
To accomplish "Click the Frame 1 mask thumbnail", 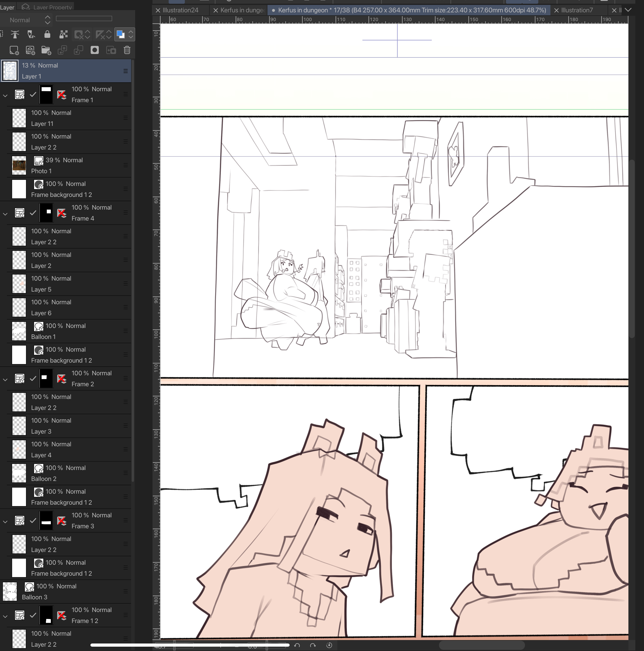I will click(46, 95).
